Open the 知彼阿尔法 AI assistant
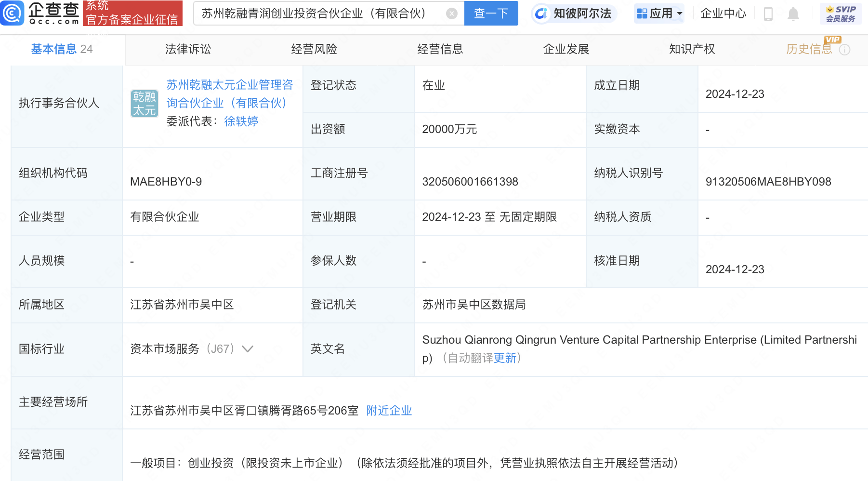This screenshot has width=868, height=481. [x=573, y=13]
